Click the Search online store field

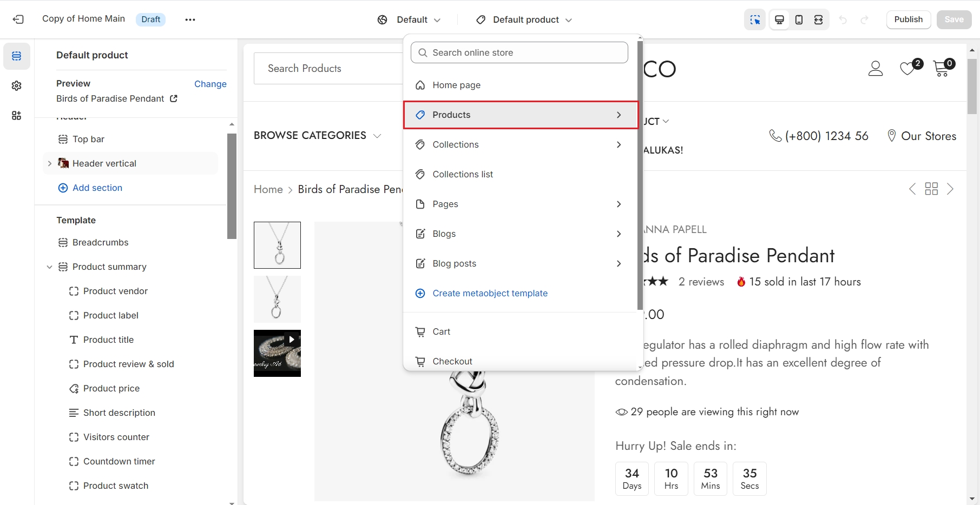[x=519, y=52]
